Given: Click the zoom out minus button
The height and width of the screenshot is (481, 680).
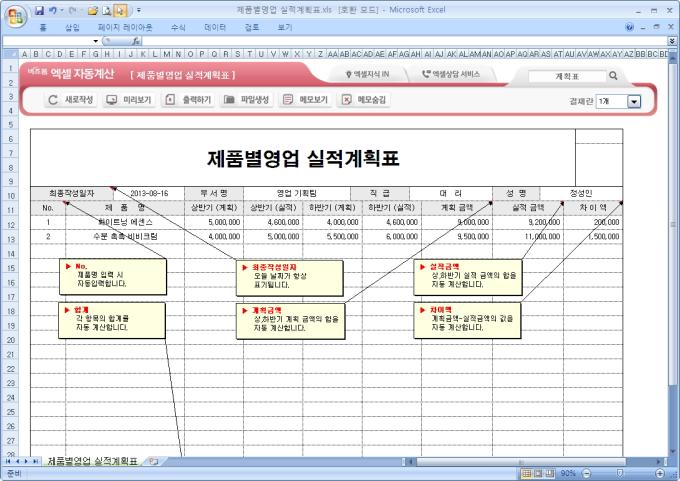Looking at the screenshot, I should point(586,473).
